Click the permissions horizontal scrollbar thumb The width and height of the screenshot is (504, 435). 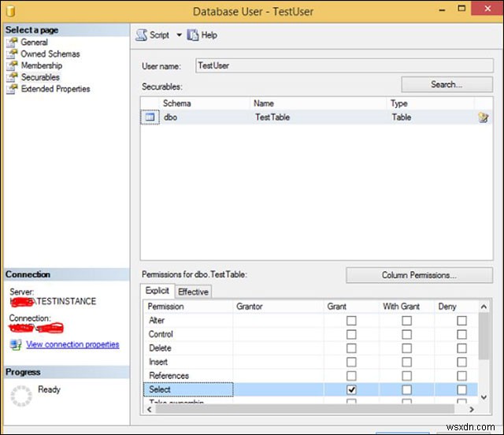tap(305, 409)
